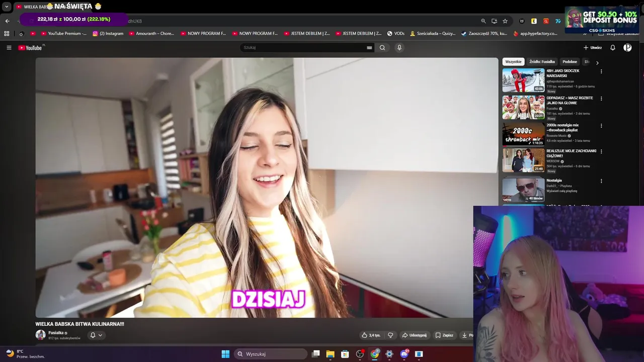The width and height of the screenshot is (644, 362).
Task: Open subscription notification bell dropdown beside Fusialka
Action: click(96, 335)
